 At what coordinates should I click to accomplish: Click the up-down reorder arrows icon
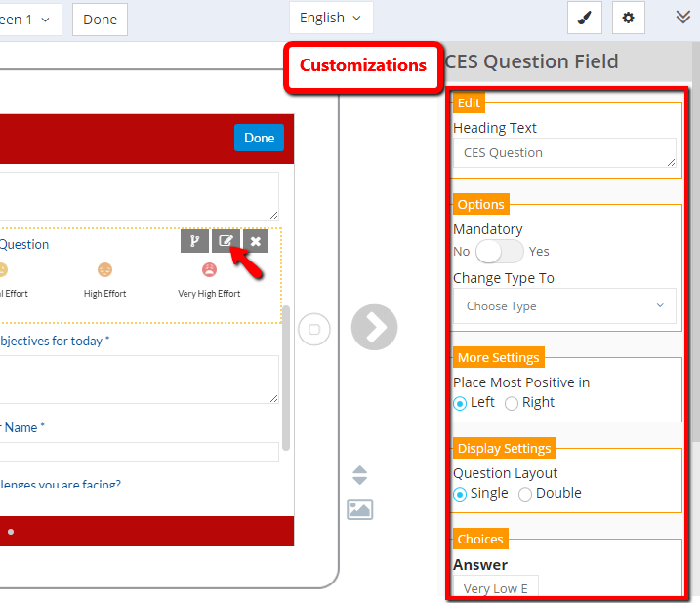[x=360, y=475]
